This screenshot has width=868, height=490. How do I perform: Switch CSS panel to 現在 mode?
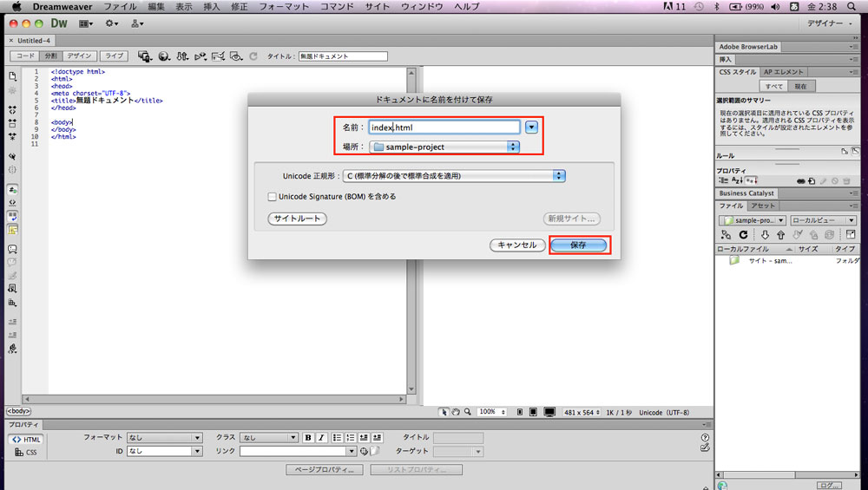800,86
